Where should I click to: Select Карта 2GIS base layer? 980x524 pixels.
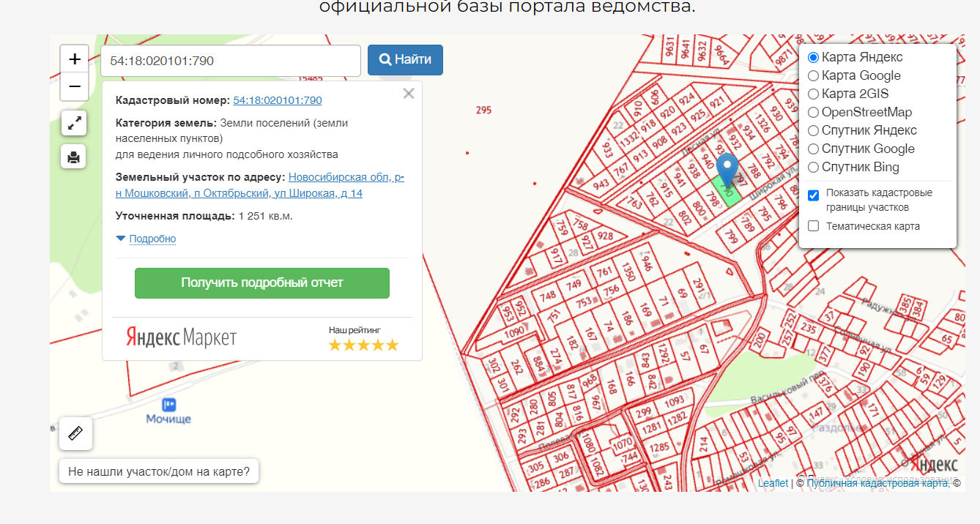pos(813,94)
